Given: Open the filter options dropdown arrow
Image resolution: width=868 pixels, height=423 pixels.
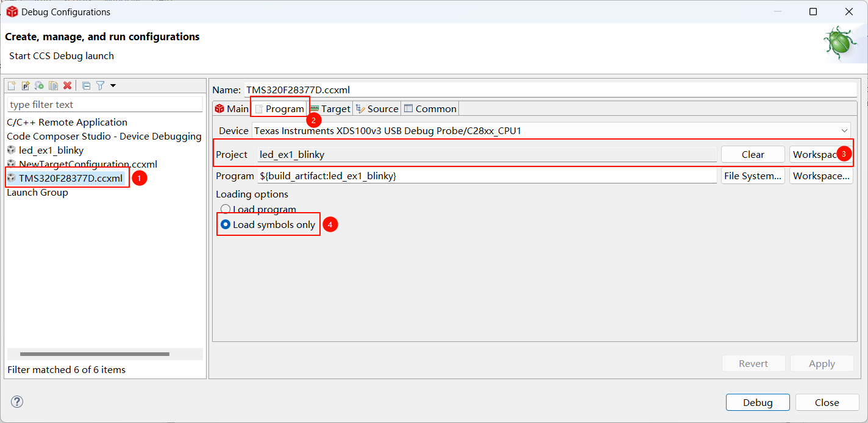Looking at the screenshot, I should tap(113, 86).
